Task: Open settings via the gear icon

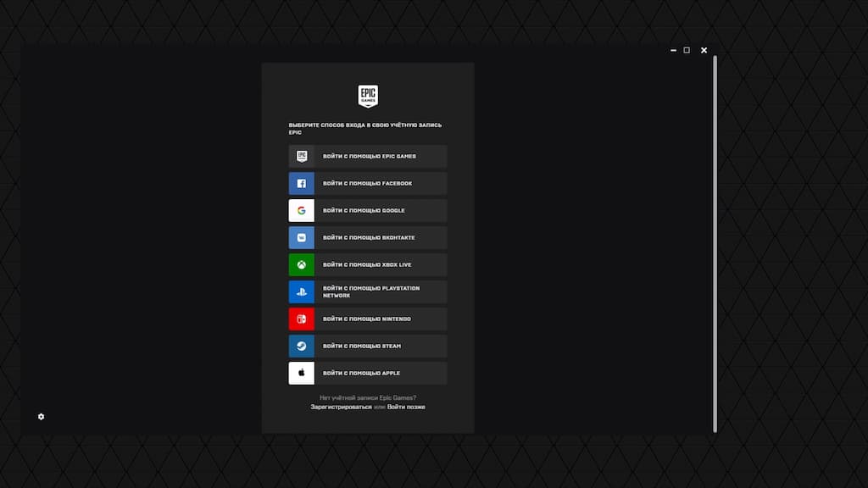Action: (41, 417)
